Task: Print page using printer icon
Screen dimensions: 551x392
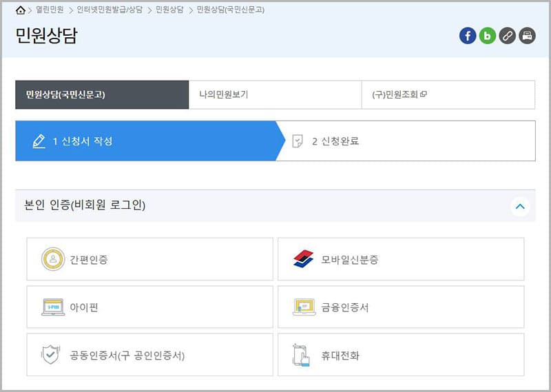Action: [528, 36]
